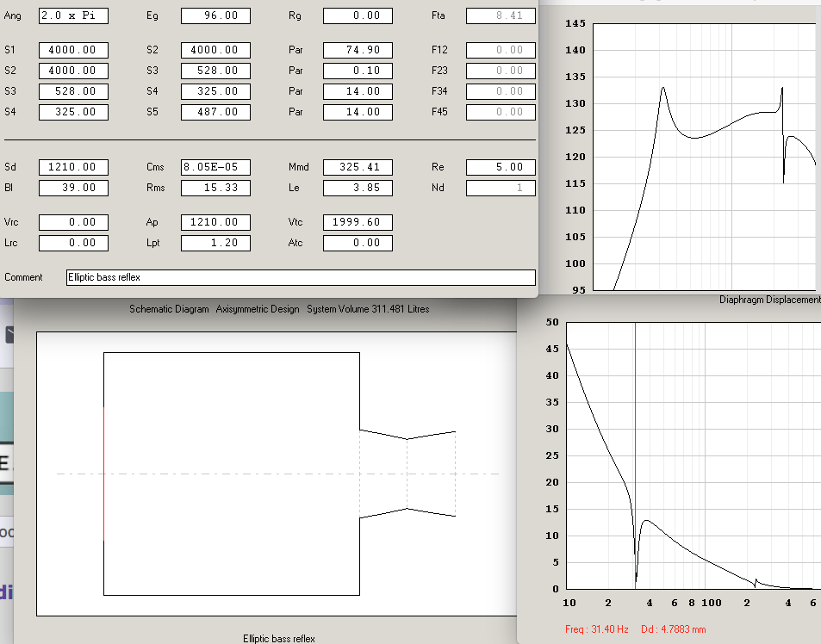The width and height of the screenshot is (821, 644).
Task: Click 'System Volume 311.481 Litres' text
Action: [x=368, y=309]
